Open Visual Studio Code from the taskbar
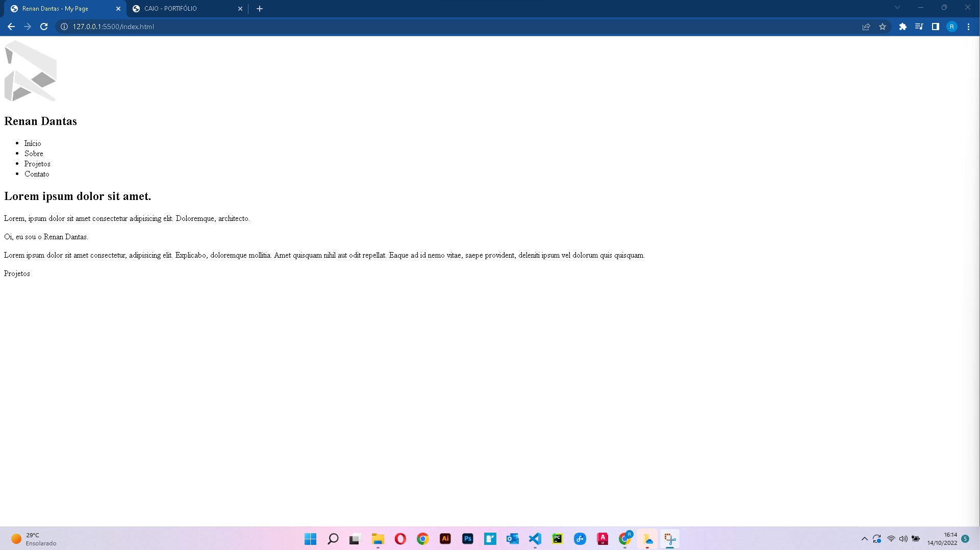This screenshot has width=980, height=550. (x=535, y=539)
